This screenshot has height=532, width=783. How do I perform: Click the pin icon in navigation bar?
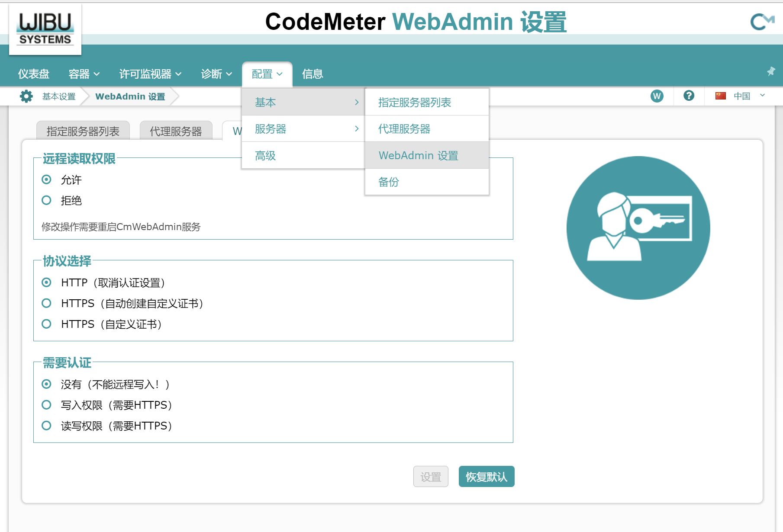[771, 71]
